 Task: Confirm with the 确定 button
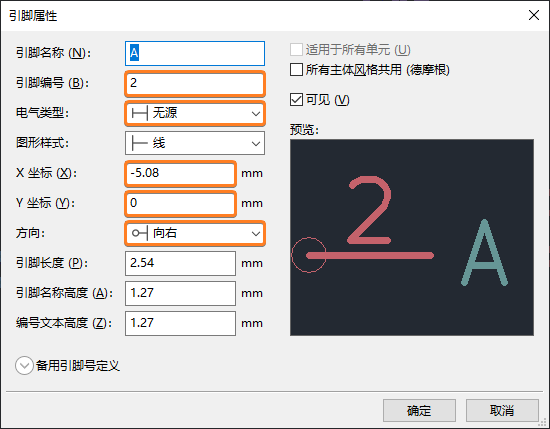[x=419, y=410]
